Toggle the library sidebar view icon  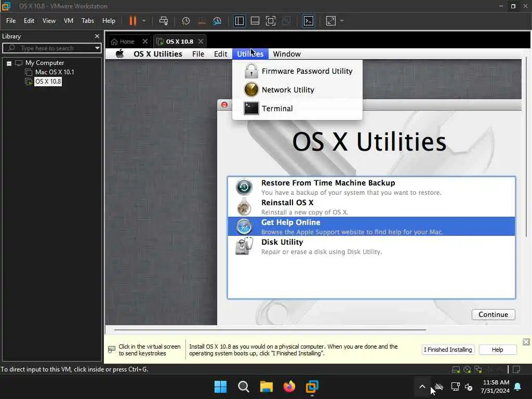click(x=239, y=21)
